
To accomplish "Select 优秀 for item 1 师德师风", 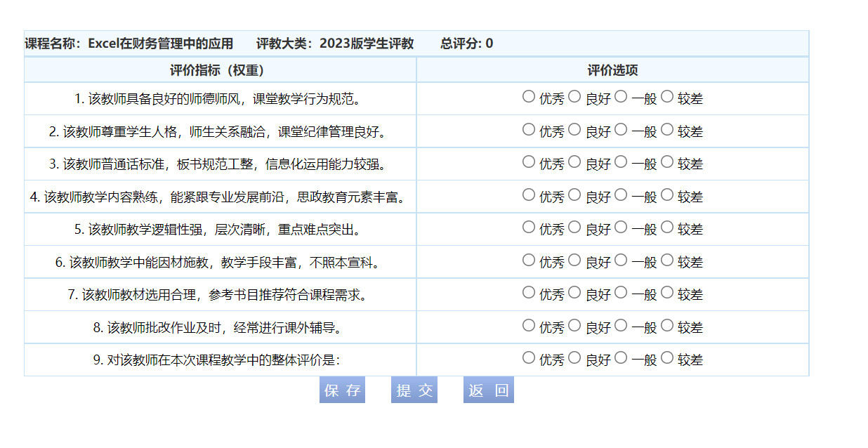I will [x=529, y=97].
